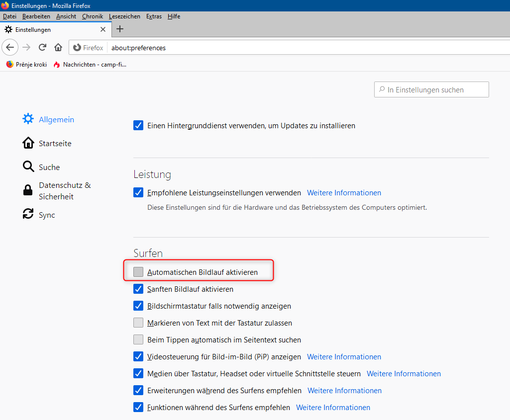
Task: Open Nachrichten bookmark in bookmarks toolbar
Action: (x=90, y=64)
